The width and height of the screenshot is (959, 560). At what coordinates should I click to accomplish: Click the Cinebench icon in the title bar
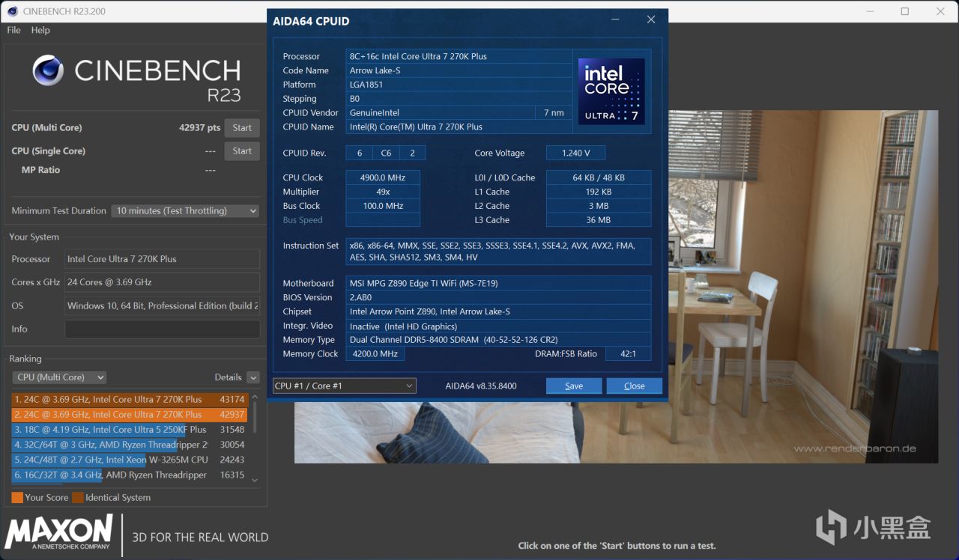point(13,11)
